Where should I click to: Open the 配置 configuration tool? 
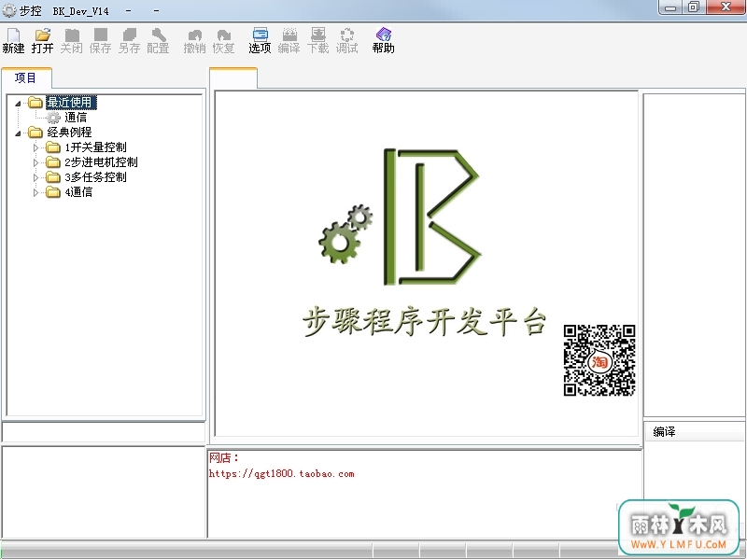point(158,40)
